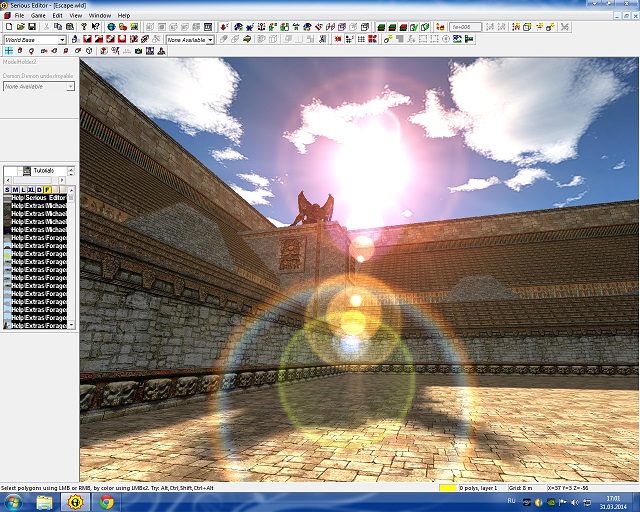The height and width of the screenshot is (512, 640).
Task: Click the down arrow of the texture list scrollbar
Action: point(71,325)
